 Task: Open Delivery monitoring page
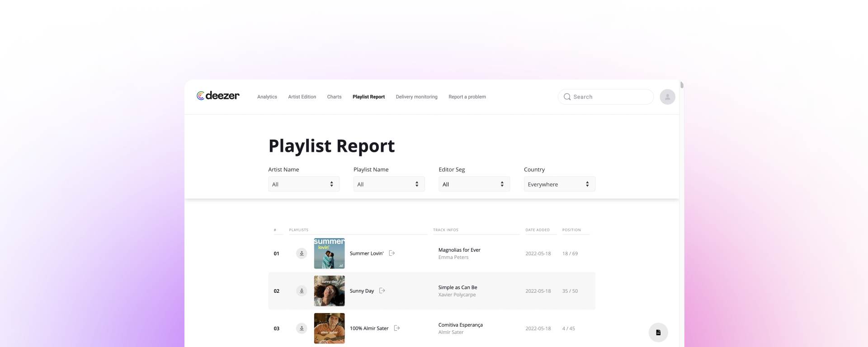416,97
